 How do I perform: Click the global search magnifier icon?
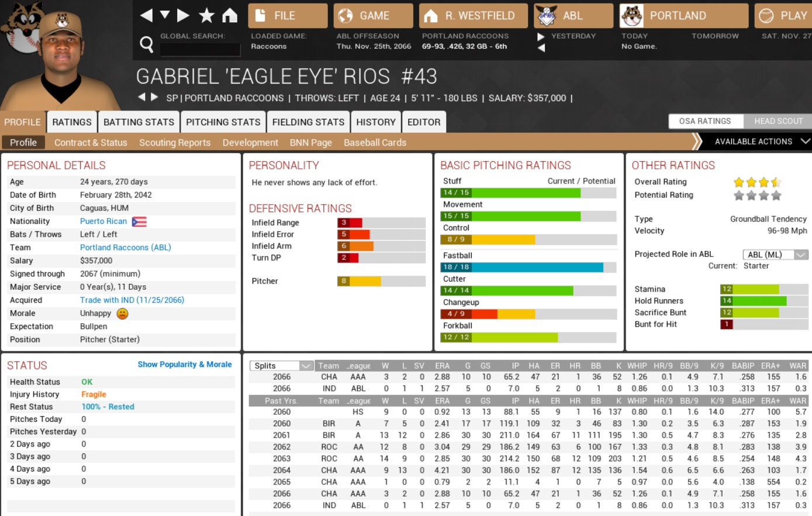coord(147,44)
